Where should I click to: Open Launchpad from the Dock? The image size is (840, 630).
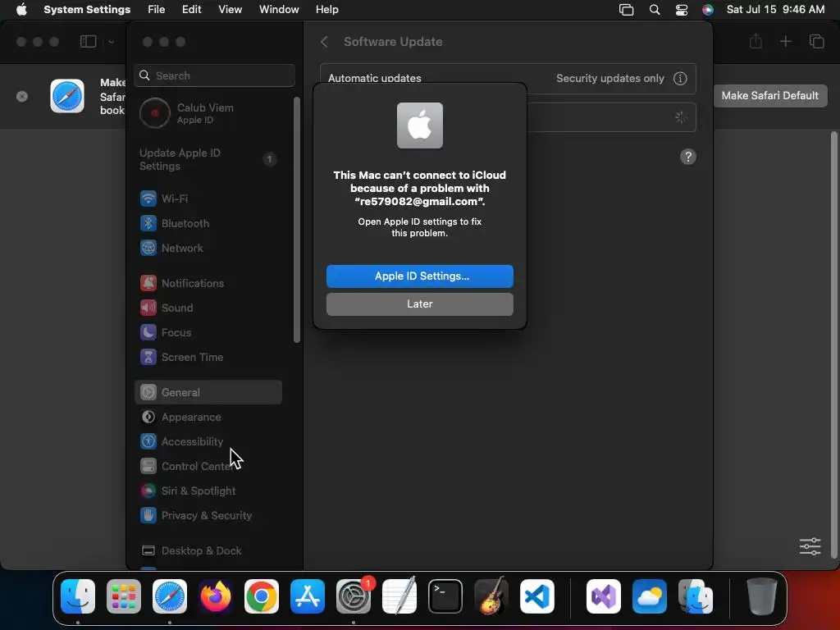click(x=124, y=596)
